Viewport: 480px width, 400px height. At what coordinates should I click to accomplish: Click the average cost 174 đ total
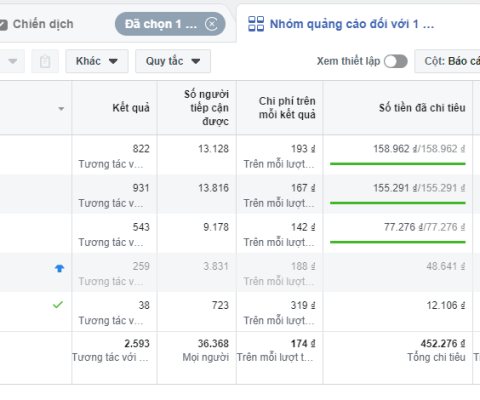click(303, 344)
